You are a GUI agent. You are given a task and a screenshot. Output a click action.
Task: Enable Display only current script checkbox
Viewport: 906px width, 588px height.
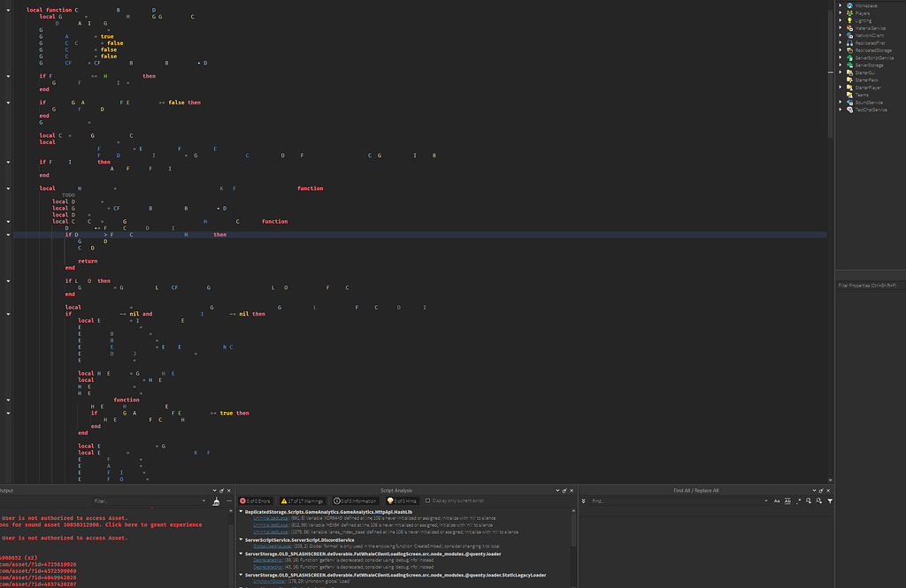click(428, 500)
